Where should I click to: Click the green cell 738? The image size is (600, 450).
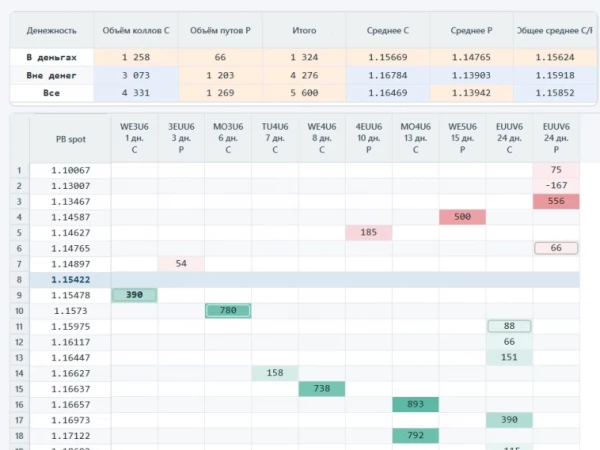(322, 389)
